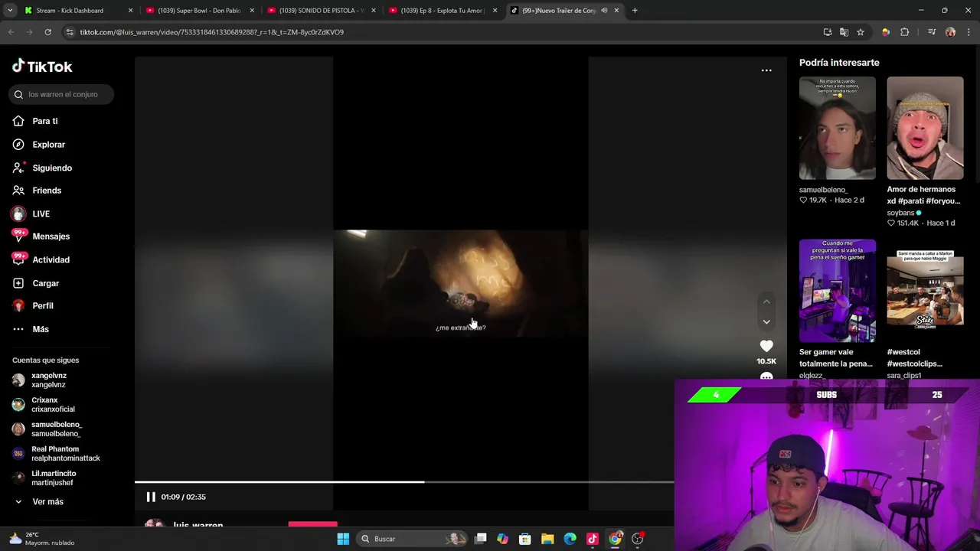
Task: Switch to Super Bowl - Don Pablo tab
Action: point(199,11)
